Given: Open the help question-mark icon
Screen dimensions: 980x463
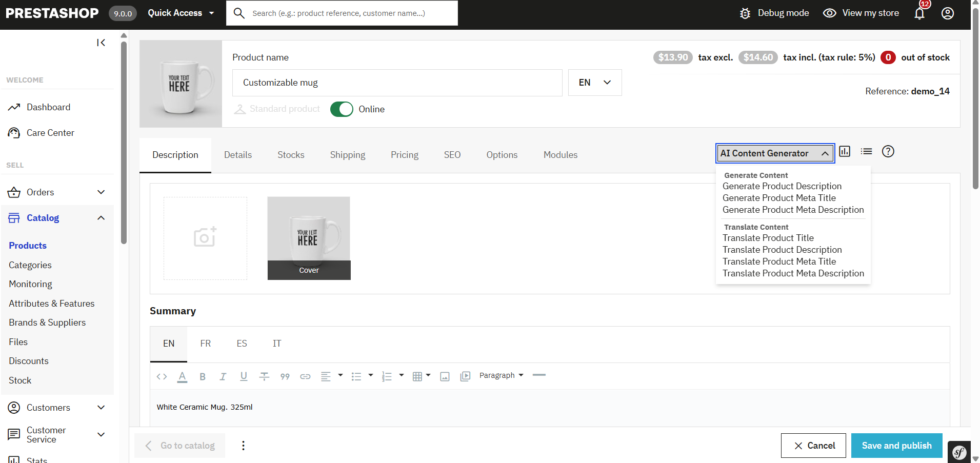Looking at the screenshot, I should [x=888, y=151].
